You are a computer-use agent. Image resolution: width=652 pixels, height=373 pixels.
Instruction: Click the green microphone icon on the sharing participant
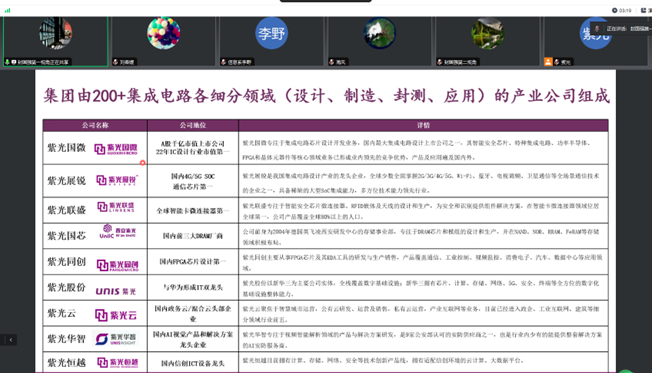[7, 62]
